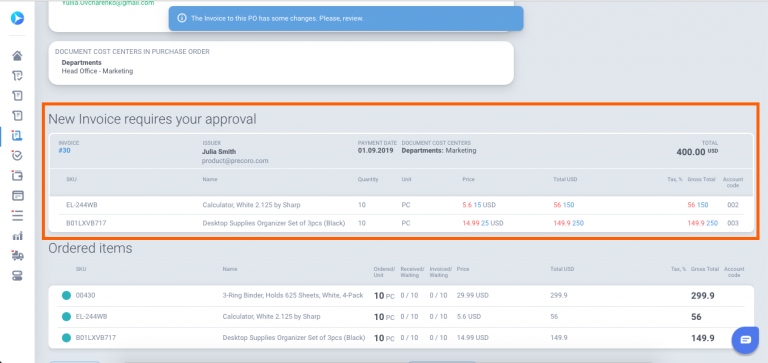Image resolution: width=768 pixels, height=363 pixels.
Task: Click the changed price '14.99 25 USD'
Action: [x=482, y=223]
